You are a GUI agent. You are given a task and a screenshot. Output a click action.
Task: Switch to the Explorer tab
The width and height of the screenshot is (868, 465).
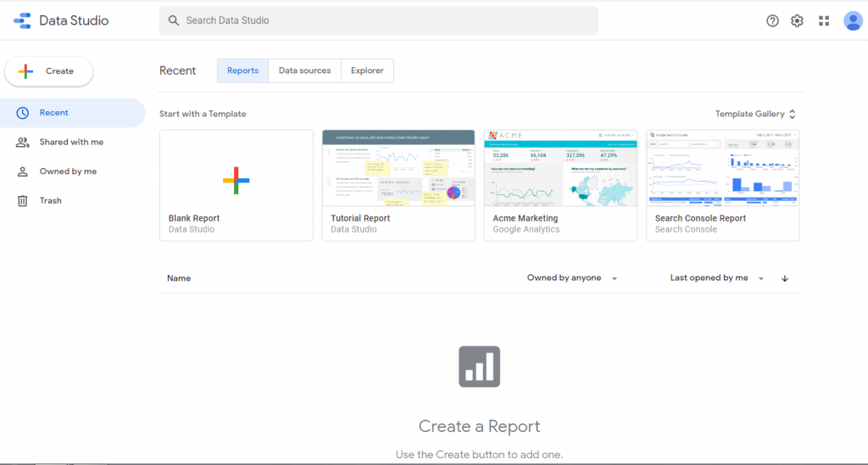pyautogui.click(x=367, y=70)
